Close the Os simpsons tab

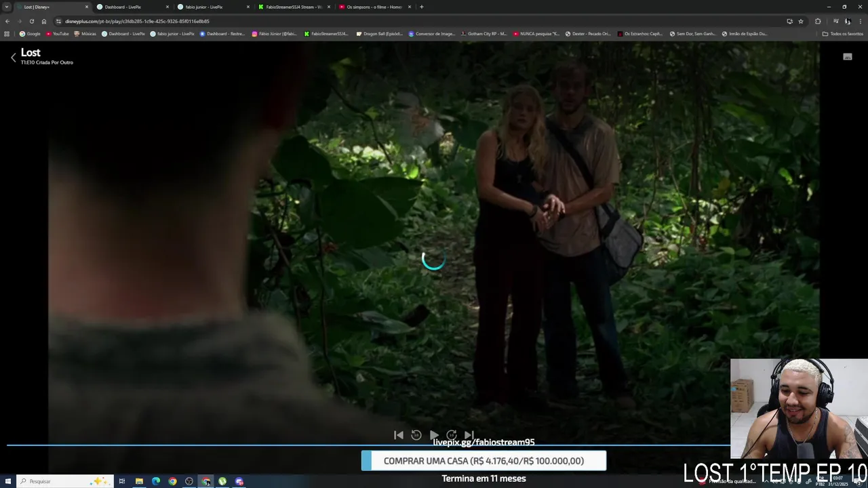tap(409, 7)
